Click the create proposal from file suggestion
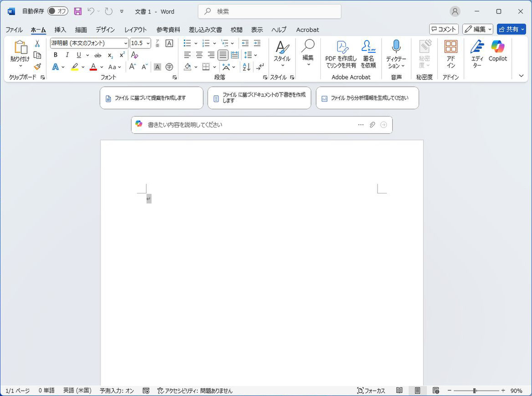 click(x=152, y=98)
